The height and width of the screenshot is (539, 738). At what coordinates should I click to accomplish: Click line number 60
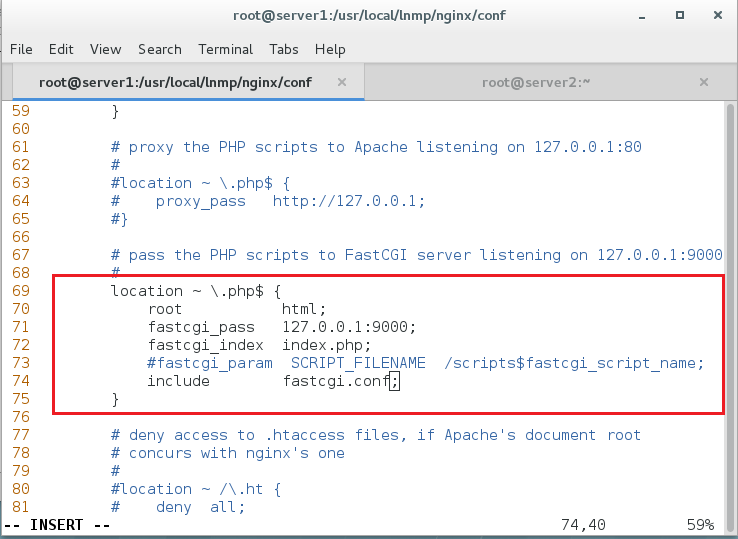click(21, 129)
